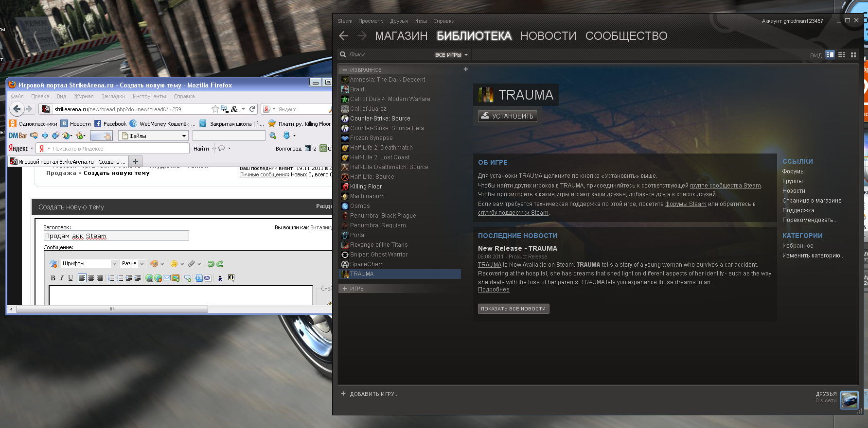The width and height of the screenshot is (868, 428).
Task: Open the Просмотр menu in Steam
Action: [371, 21]
